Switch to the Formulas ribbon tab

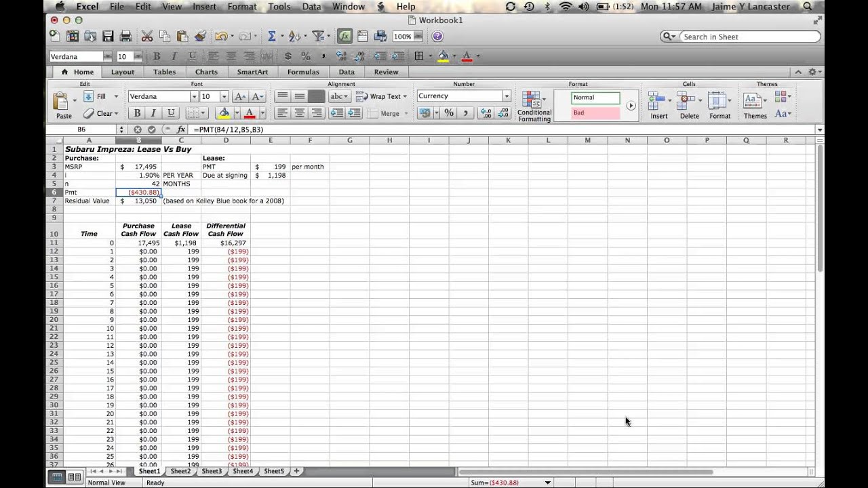pos(303,72)
